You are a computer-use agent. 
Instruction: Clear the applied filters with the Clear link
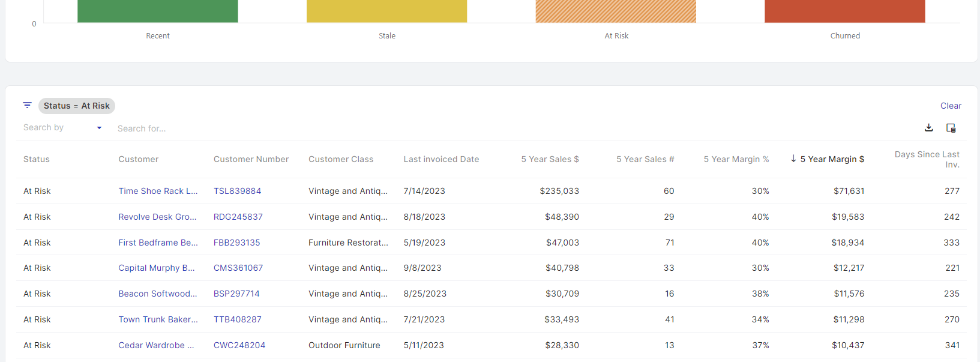coord(951,106)
